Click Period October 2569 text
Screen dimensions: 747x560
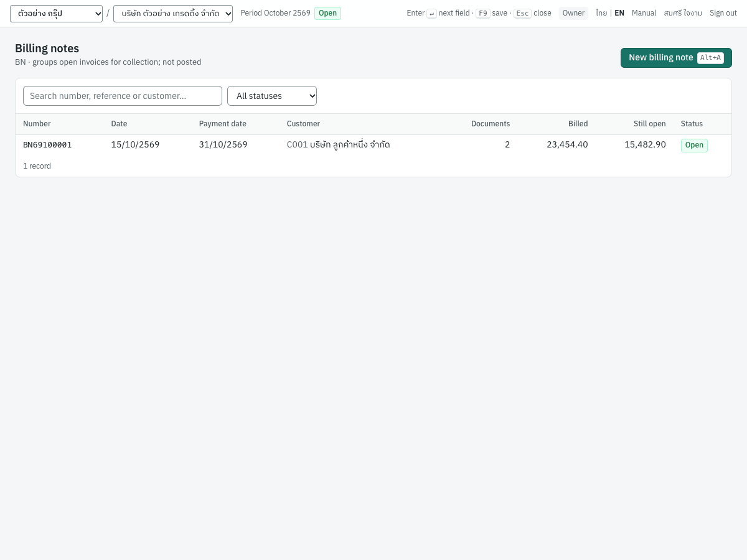(275, 13)
